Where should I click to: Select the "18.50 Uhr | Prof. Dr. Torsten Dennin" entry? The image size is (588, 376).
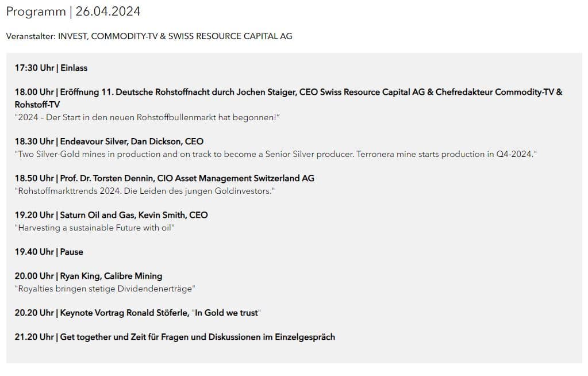point(164,178)
